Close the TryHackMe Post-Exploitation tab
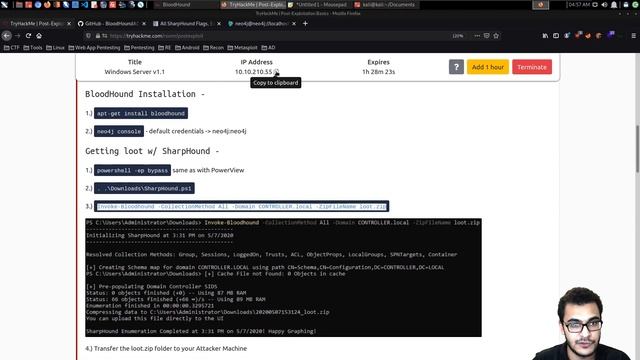 click(69, 24)
